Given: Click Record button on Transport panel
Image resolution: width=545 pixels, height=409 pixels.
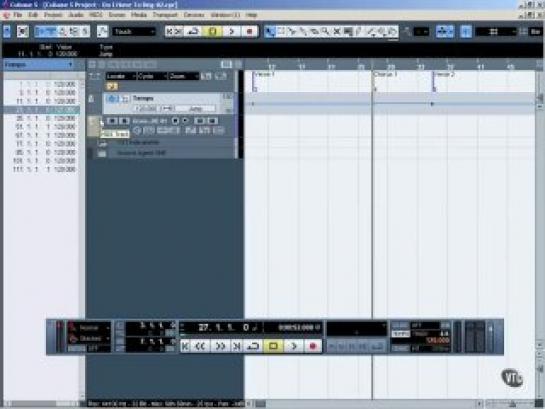Looking at the screenshot, I should pyautogui.click(x=313, y=346).
